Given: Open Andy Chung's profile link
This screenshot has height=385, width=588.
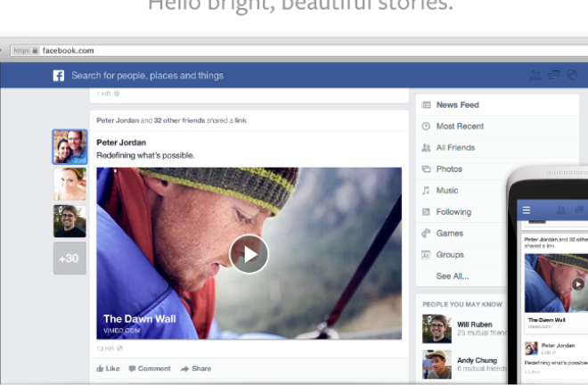Looking at the screenshot, I should point(477,360).
